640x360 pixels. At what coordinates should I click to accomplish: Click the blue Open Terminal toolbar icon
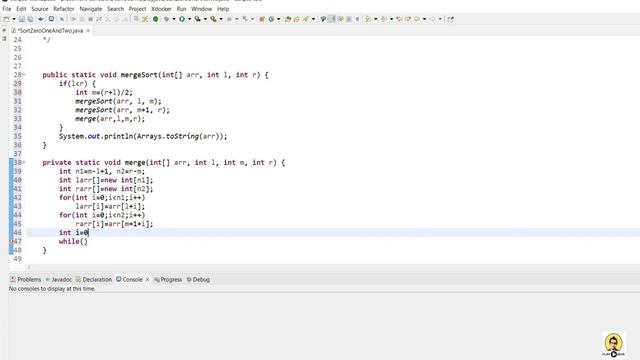point(51,19)
